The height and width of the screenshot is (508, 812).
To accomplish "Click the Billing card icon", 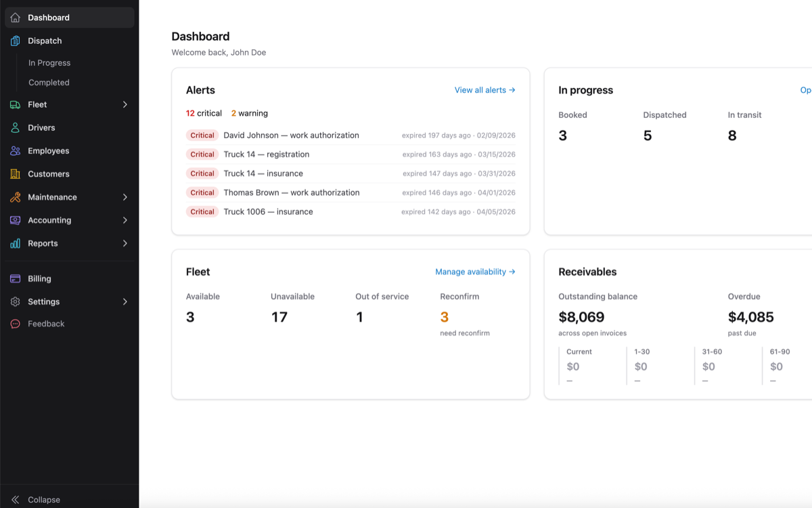I will pos(15,278).
